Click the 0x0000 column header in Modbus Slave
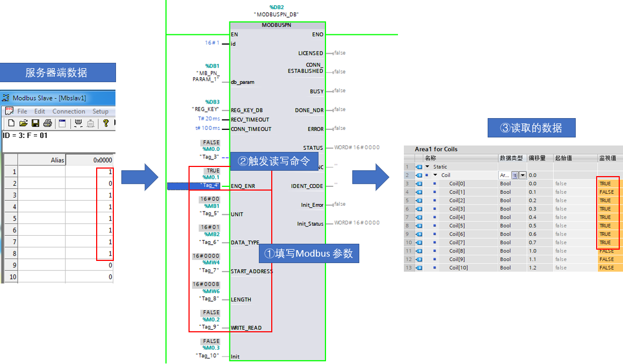Image resolution: width=623 pixels, height=364 pixels. click(90, 160)
